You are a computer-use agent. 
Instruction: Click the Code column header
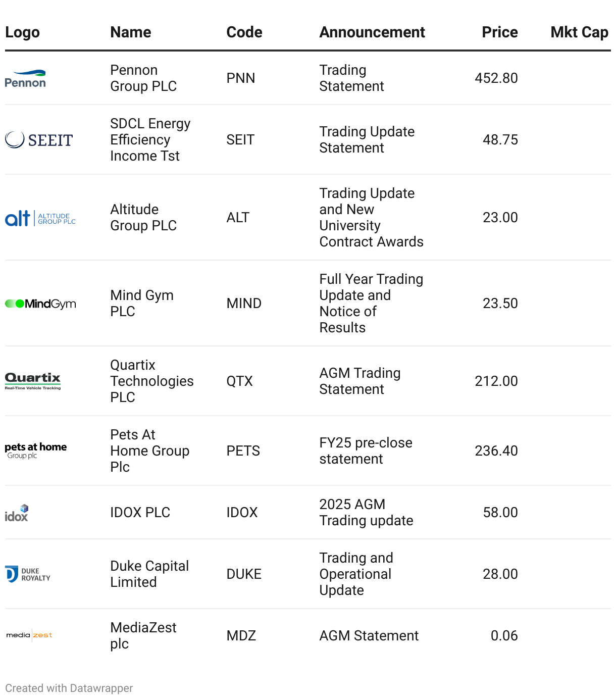(x=244, y=32)
